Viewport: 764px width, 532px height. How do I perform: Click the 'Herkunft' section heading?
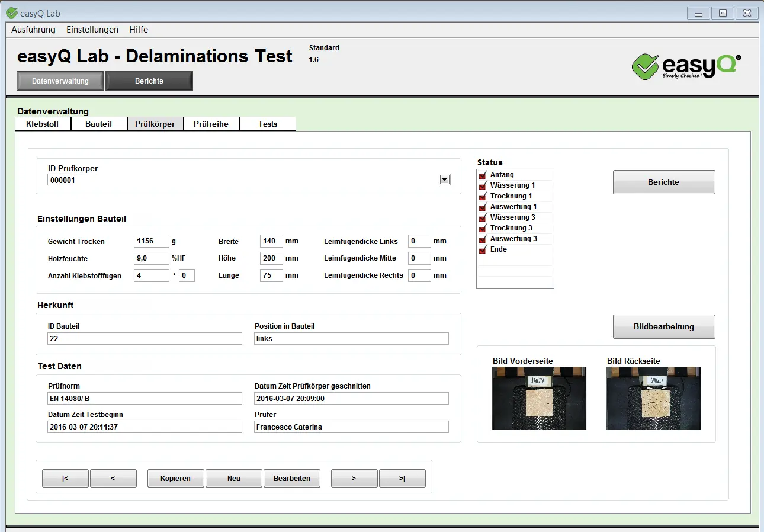[x=56, y=305]
